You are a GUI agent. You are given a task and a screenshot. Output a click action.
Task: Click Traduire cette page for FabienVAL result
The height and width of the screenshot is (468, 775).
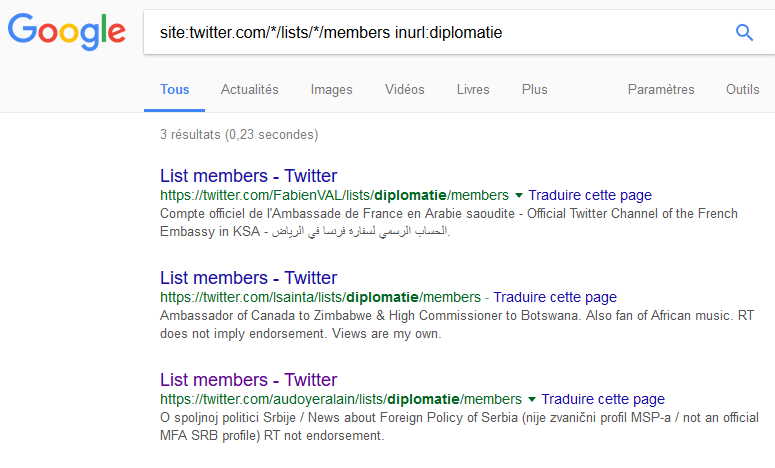590,195
